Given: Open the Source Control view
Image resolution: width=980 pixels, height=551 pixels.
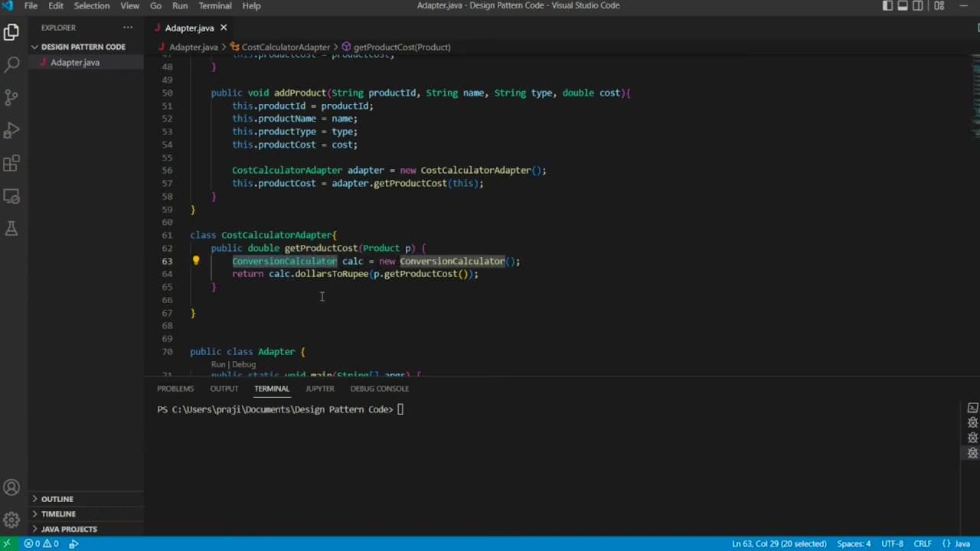Looking at the screenshot, I should coord(11,98).
